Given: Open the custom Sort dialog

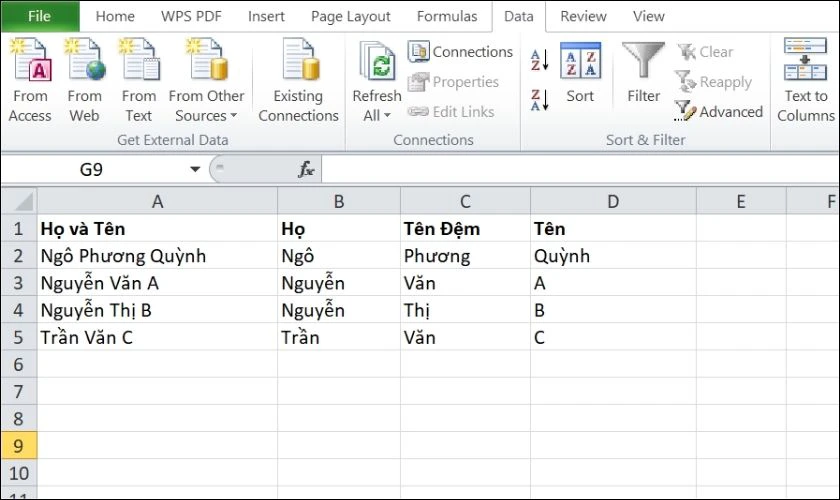Looking at the screenshot, I should coord(580,74).
